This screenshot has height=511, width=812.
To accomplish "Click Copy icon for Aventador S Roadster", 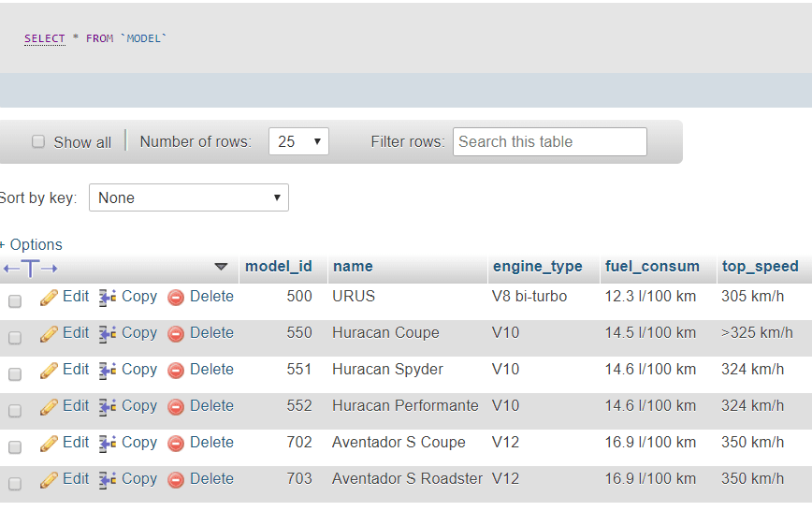I will pyautogui.click(x=108, y=480).
